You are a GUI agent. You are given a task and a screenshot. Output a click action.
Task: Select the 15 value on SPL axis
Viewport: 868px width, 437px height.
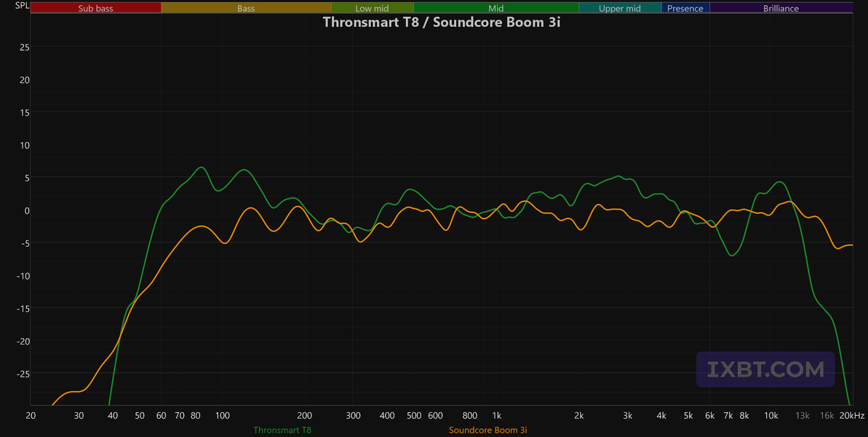(24, 112)
